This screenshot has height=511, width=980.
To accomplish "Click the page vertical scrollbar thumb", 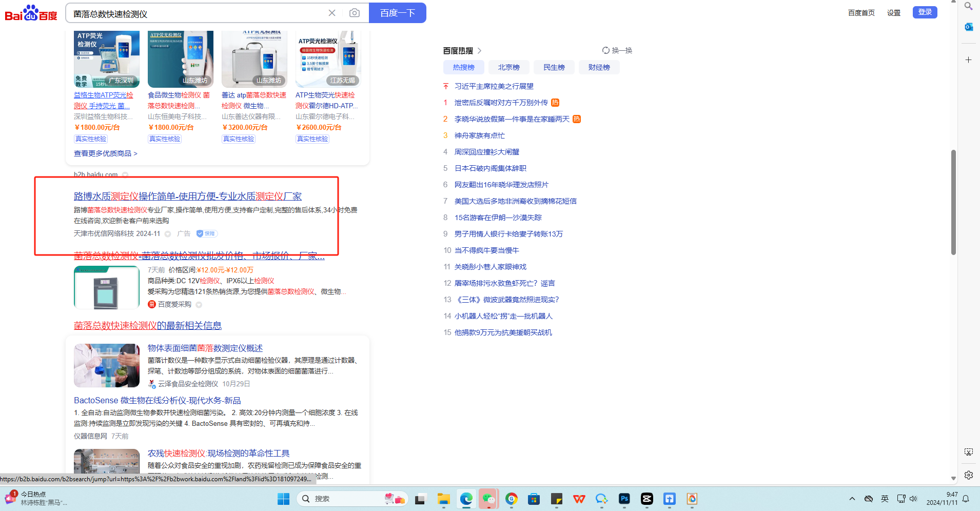I will (953, 202).
